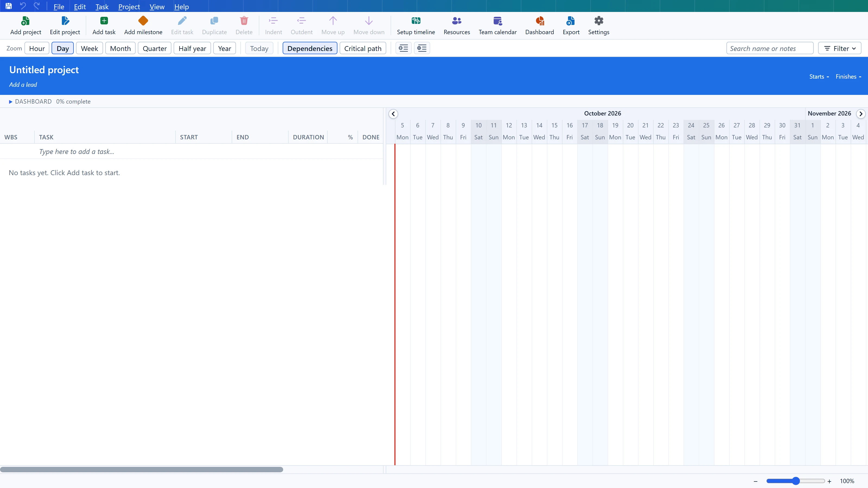Viewport: 868px width, 488px height.
Task: Open Setup timeline tool
Action: [x=416, y=25]
